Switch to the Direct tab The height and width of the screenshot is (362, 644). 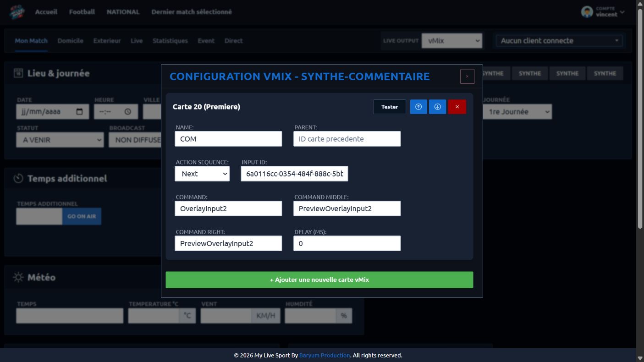point(234,41)
